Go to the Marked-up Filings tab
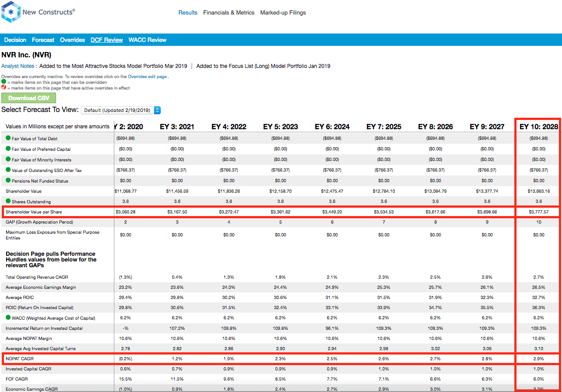This screenshot has width=562, height=392. (283, 13)
